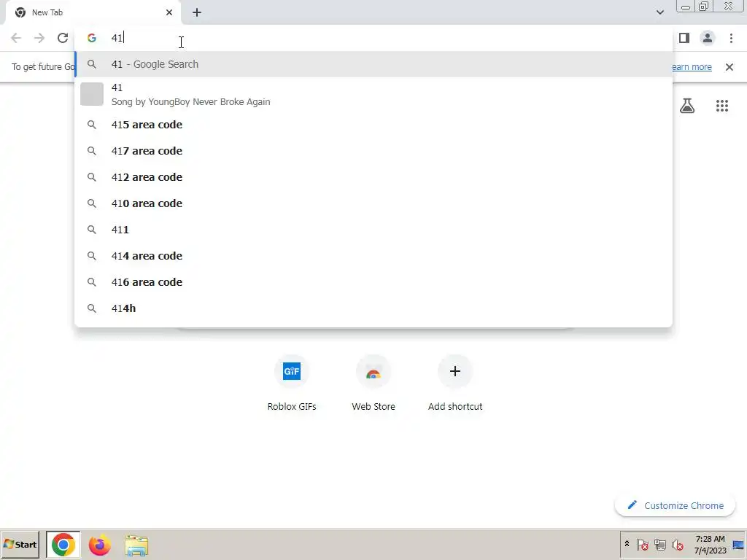The image size is (747, 560).
Task: Click the show desktop icon at the taskbar's end
Action: [738, 545]
